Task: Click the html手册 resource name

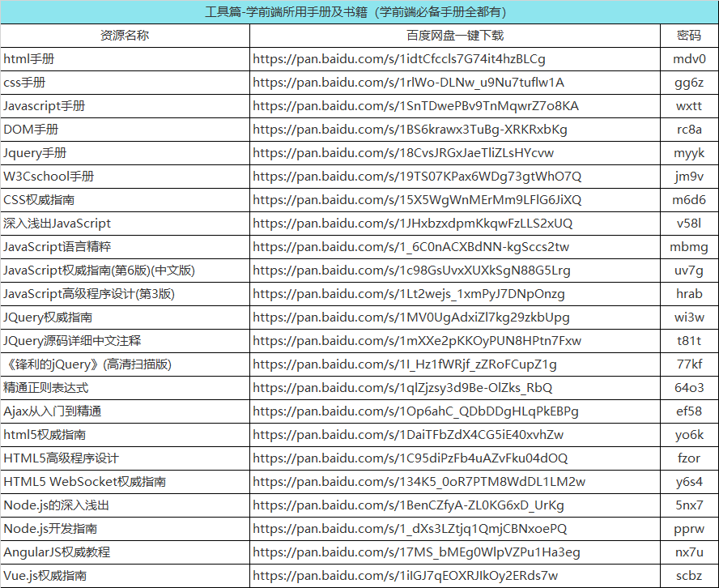Action: (x=29, y=58)
